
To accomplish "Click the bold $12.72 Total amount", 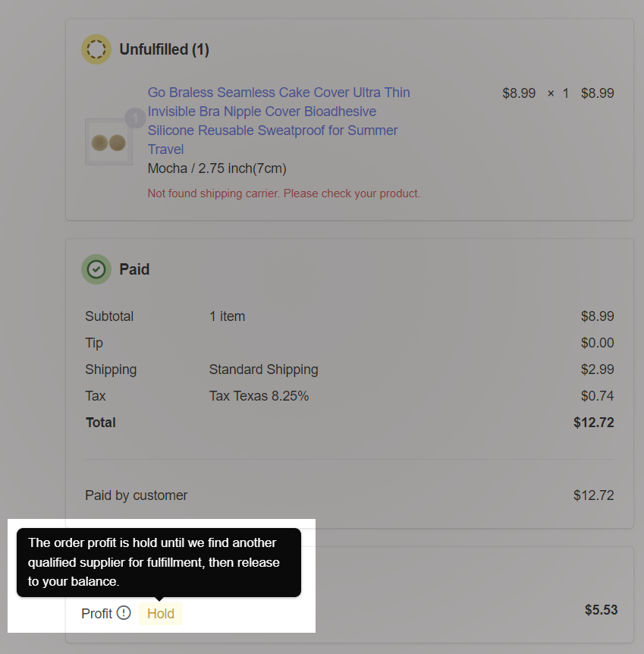I will 593,423.
